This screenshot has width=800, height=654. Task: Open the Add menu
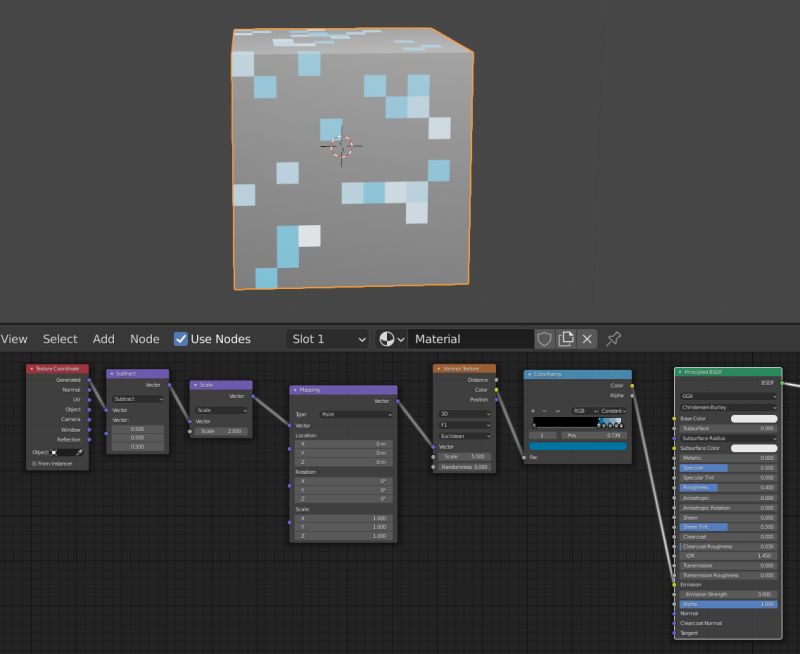[x=104, y=338]
